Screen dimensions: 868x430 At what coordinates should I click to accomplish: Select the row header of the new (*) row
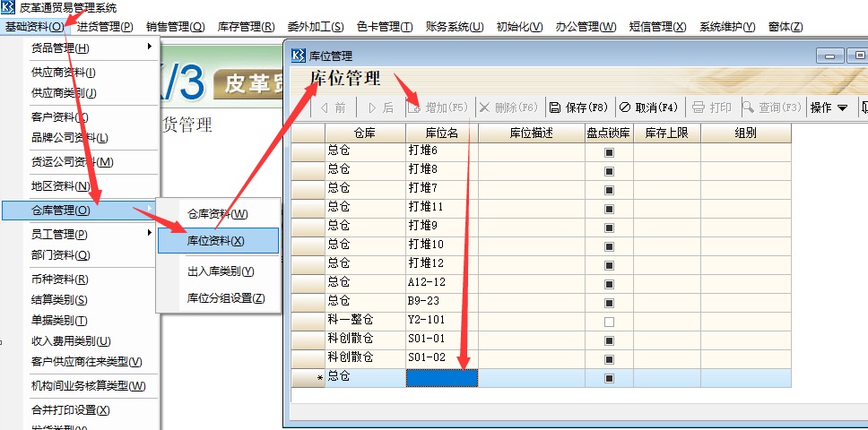coord(308,378)
